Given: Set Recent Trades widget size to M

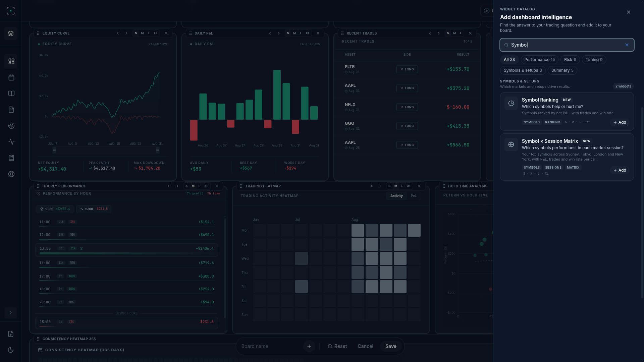Looking at the screenshot, I should tap(454, 33).
